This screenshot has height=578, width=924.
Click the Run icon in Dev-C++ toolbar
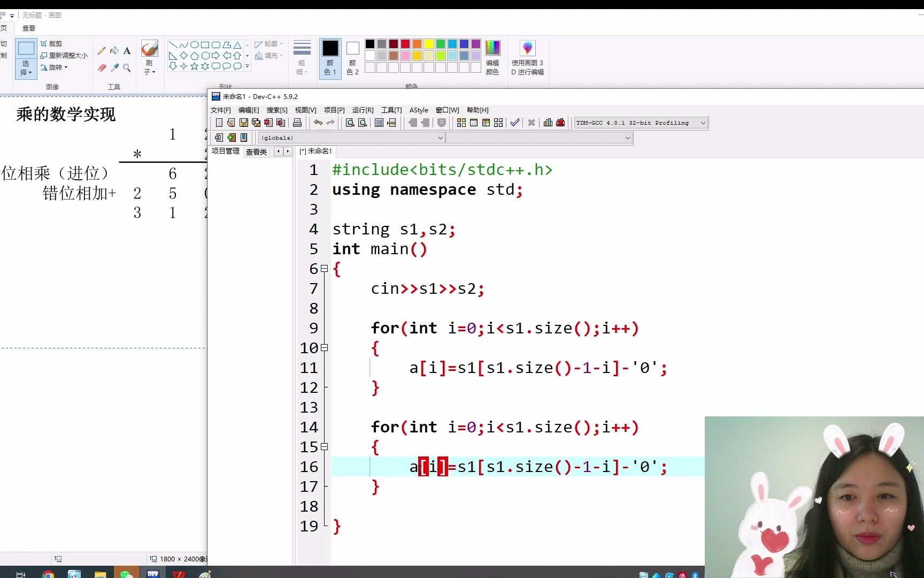474,123
